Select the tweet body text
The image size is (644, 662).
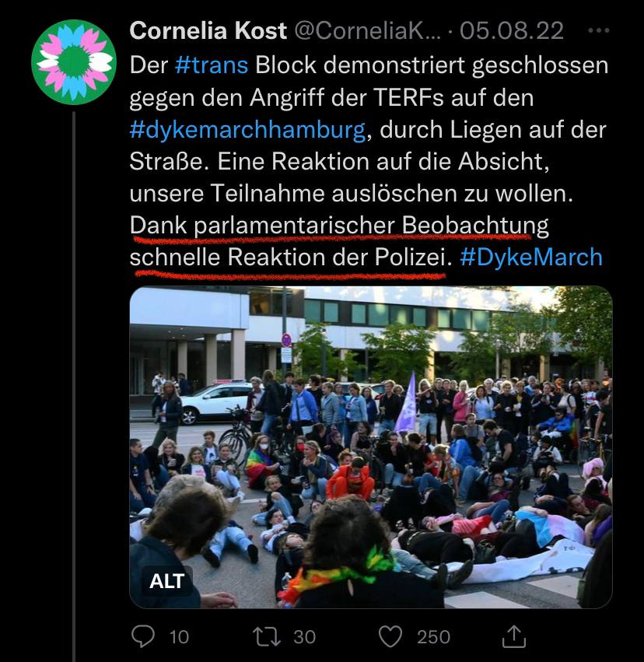point(369,161)
